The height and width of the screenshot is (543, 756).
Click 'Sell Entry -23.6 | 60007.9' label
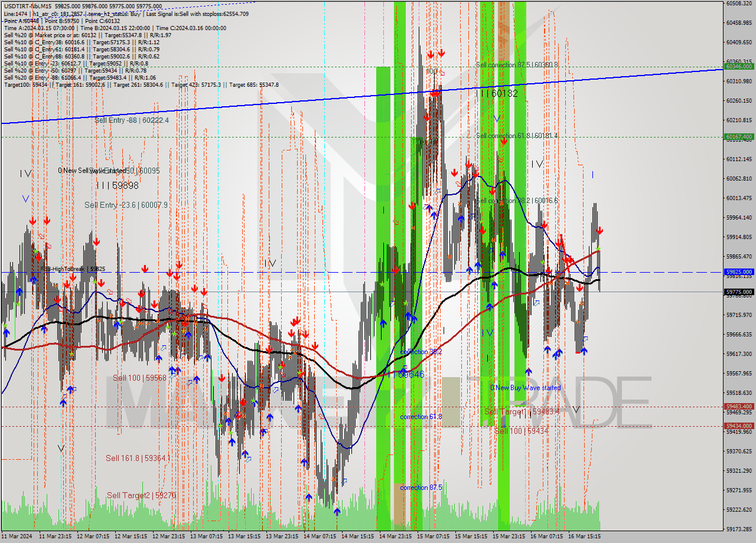(126, 205)
